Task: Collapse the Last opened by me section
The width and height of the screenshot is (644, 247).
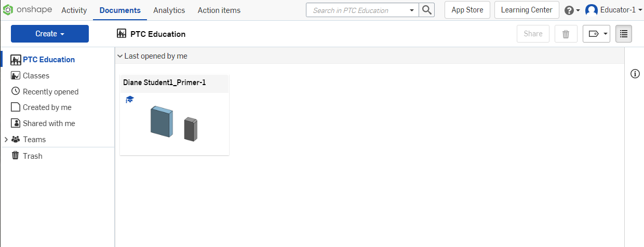Action: 120,56
